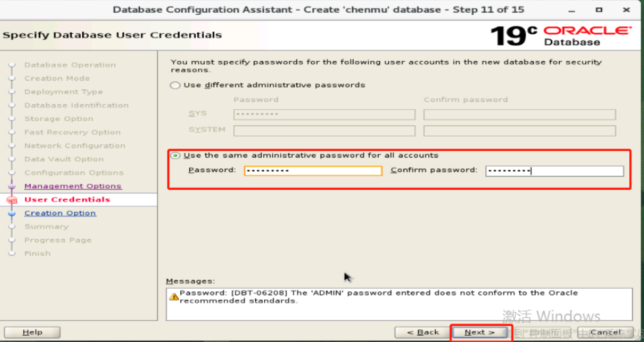Image resolution: width=644 pixels, height=342 pixels.
Task: Click the Network Configuration step label
Action: click(x=75, y=146)
